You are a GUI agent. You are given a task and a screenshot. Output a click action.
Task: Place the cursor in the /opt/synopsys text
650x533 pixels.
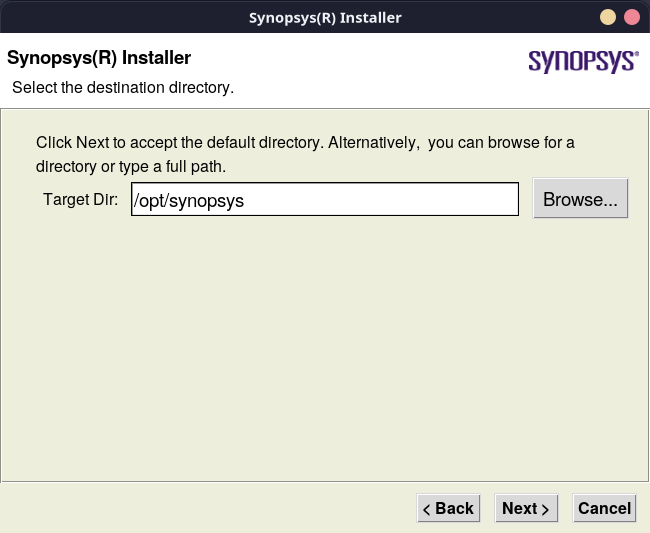pos(190,200)
